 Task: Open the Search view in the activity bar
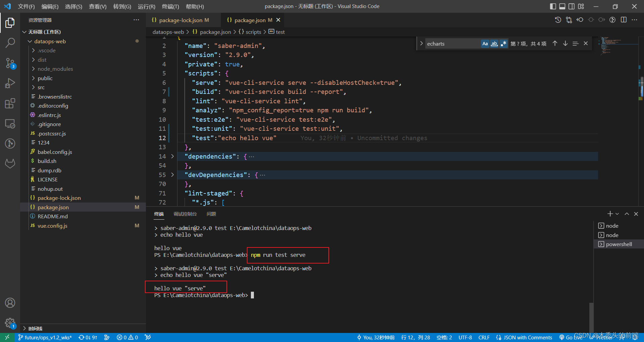coord(10,43)
